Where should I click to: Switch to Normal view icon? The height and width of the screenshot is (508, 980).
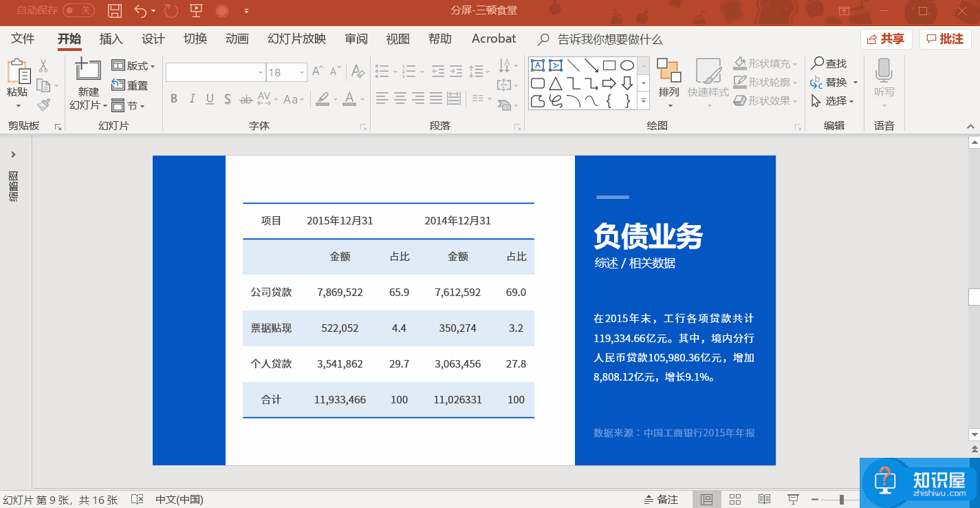point(706,499)
